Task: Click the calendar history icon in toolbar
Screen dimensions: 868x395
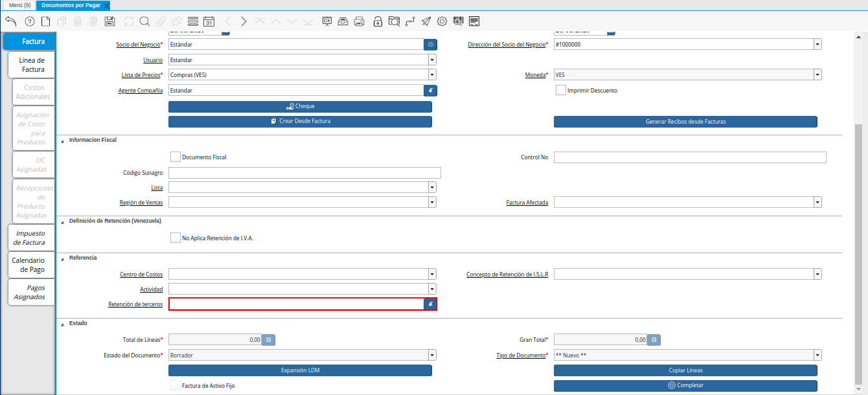Action: (x=209, y=21)
